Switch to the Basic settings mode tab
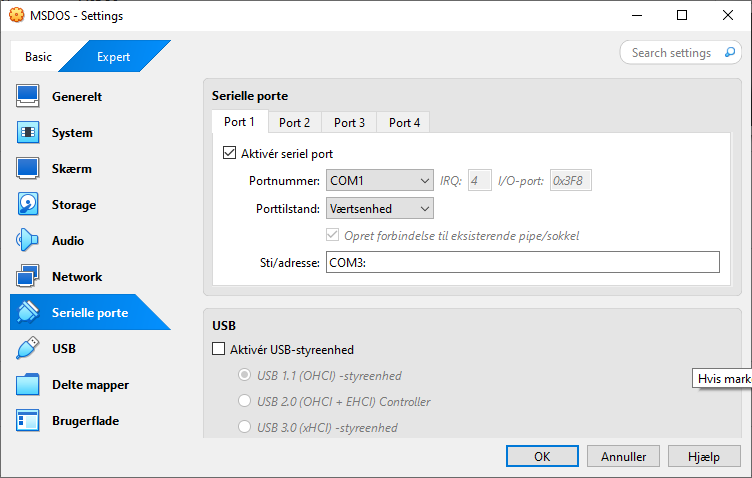Viewport: 752px width, 478px height. 38,57
